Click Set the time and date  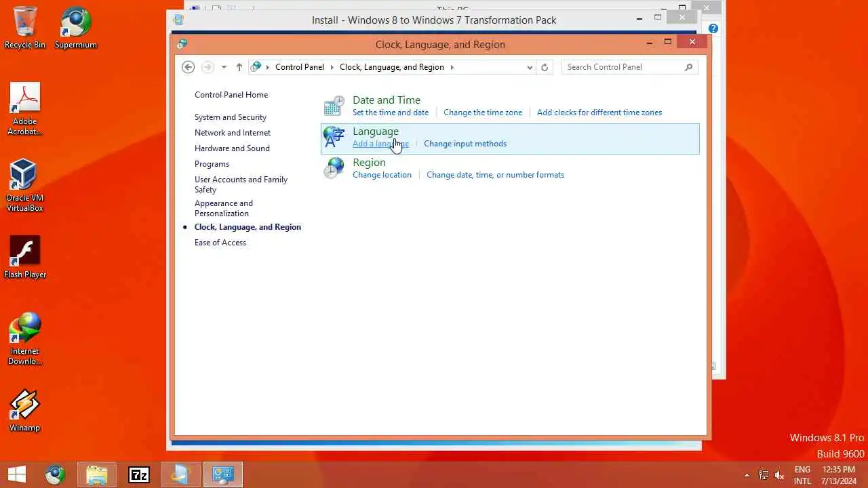coord(391,113)
